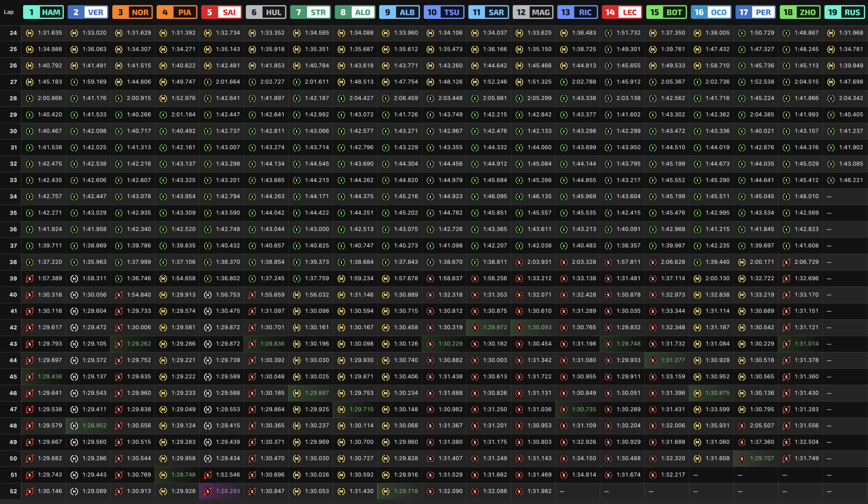Click soft tyre icon beside SAI's 1:28.293

coord(208,491)
